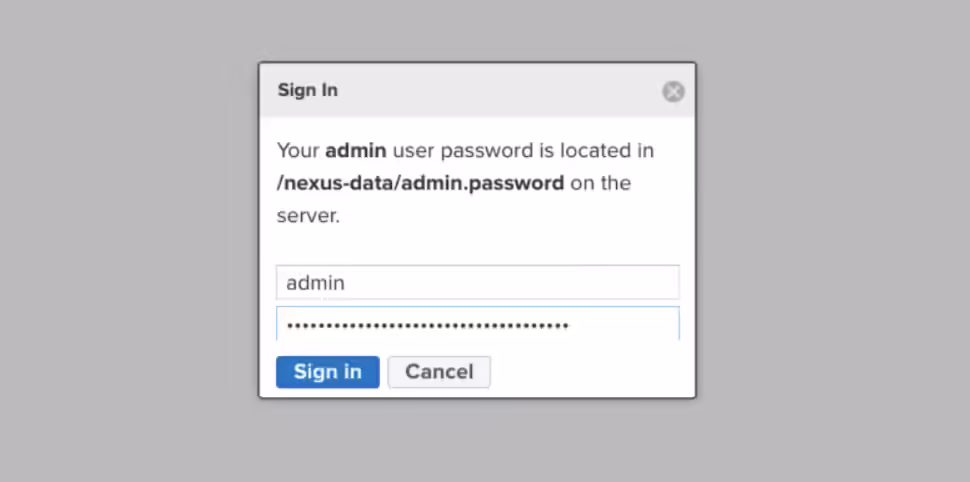Click the grey Cancel button beside Sign in

point(439,372)
